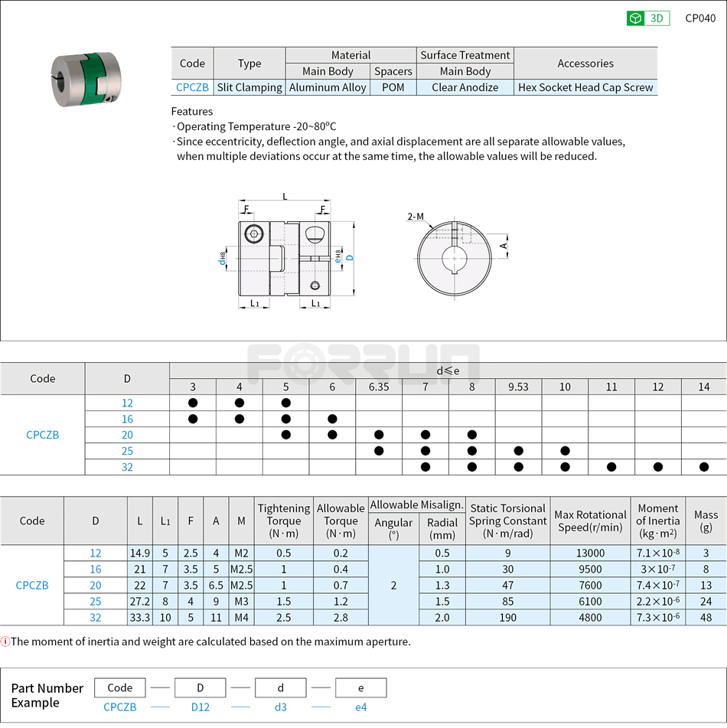The image size is (727, 728).
Task: Click the 33.3 length value for D32
Action: click(140, 618)
